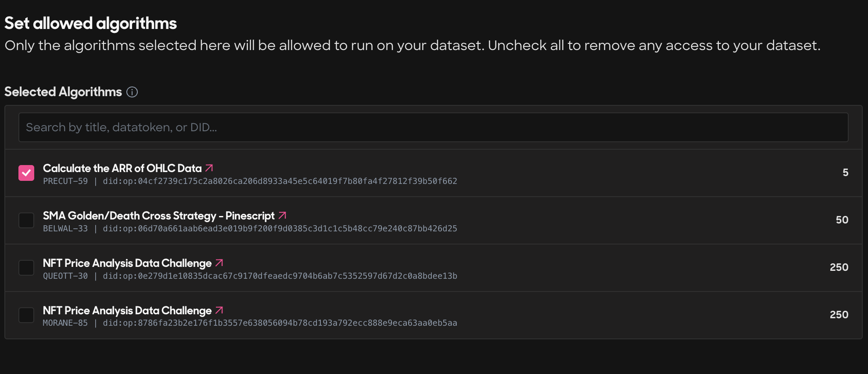Open external link arrow for Calculate the ARR
This screenshot has height=374, width=868.
(209, 168)
